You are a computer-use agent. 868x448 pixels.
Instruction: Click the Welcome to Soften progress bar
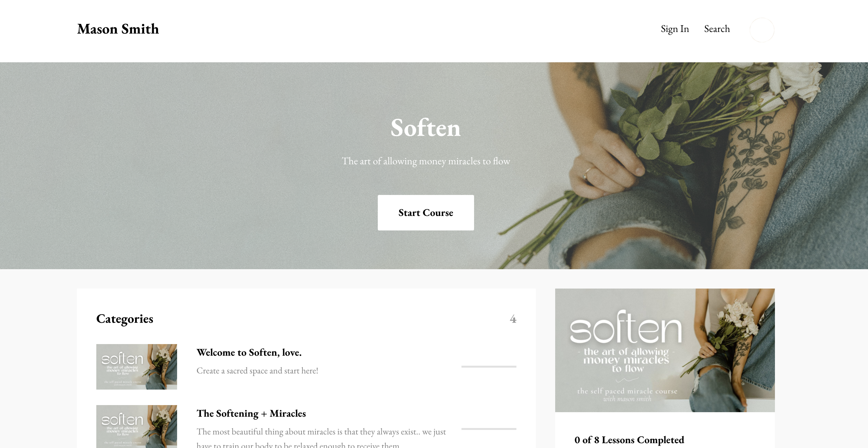coord(489,367)
